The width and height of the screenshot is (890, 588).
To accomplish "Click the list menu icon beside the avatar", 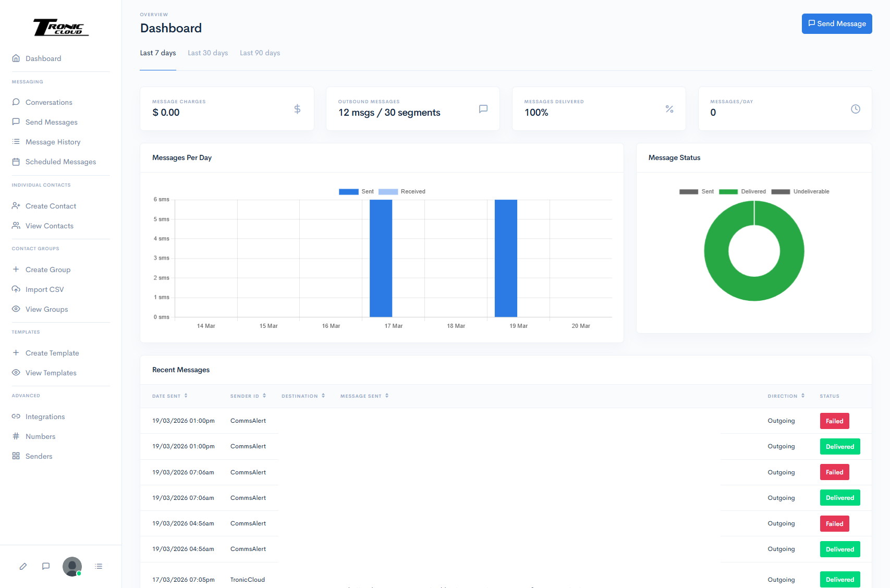I will click(99, 566).
